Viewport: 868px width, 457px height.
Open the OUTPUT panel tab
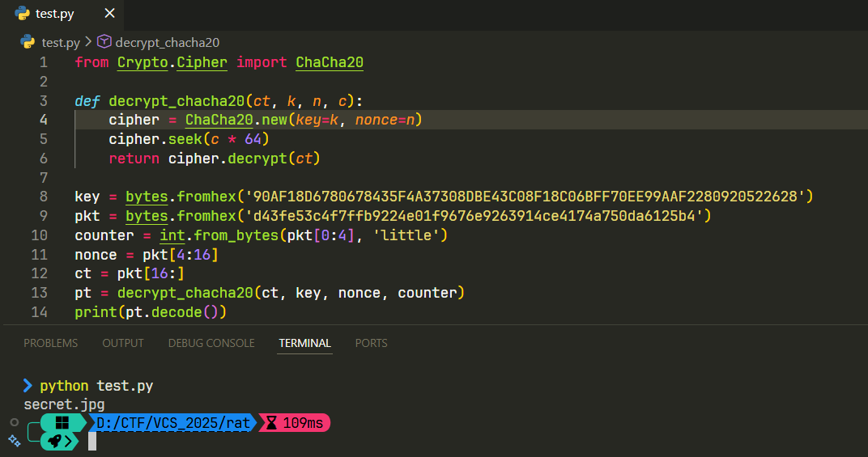pyautogui.click(x=123, y=343)
